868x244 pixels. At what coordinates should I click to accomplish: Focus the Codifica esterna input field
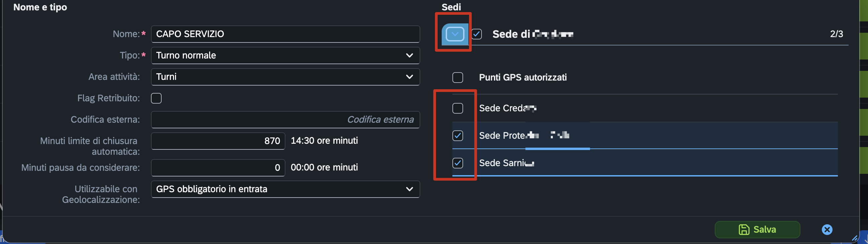click(x=285, y=119)
